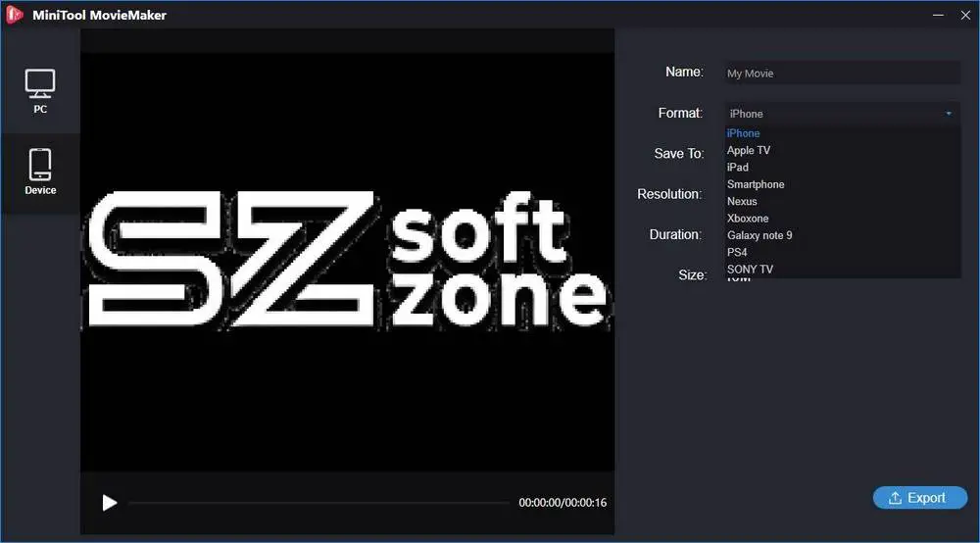The height and width of the screenshot is (543, 980).
Task: Minimize the MovieMaker export window
Action: 938,15
